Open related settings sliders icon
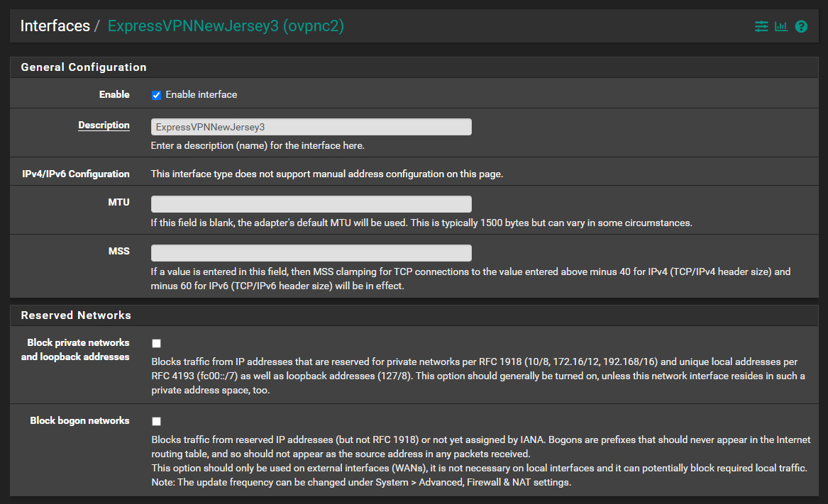The width and height of the screenshot is (828, 504). coord(761,26)
